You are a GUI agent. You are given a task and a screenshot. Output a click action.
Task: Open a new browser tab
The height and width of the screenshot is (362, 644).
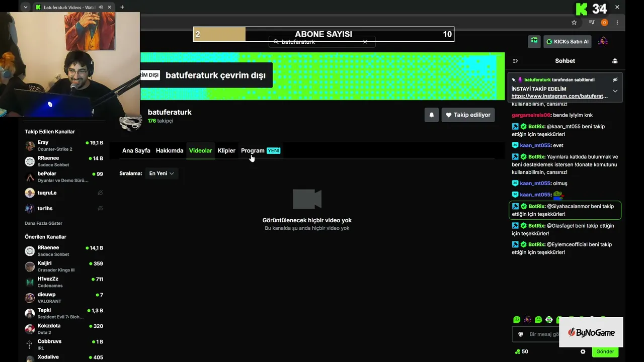click(122, 7)
